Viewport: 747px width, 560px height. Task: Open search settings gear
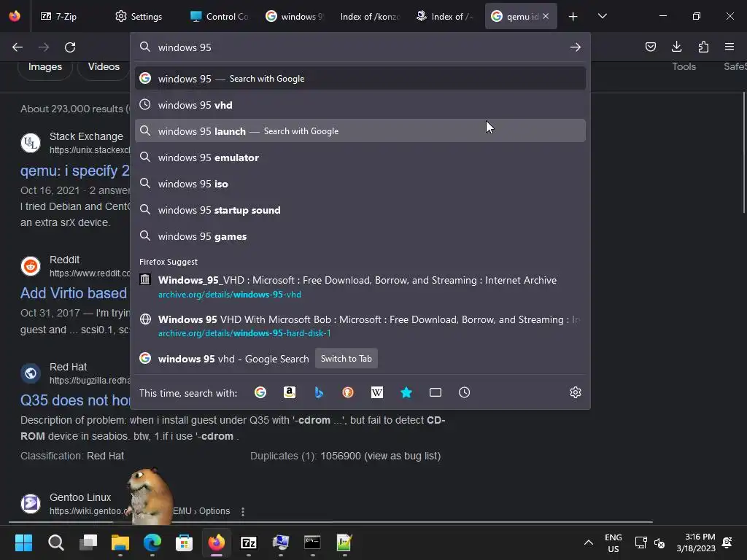[x=575, y=392]
